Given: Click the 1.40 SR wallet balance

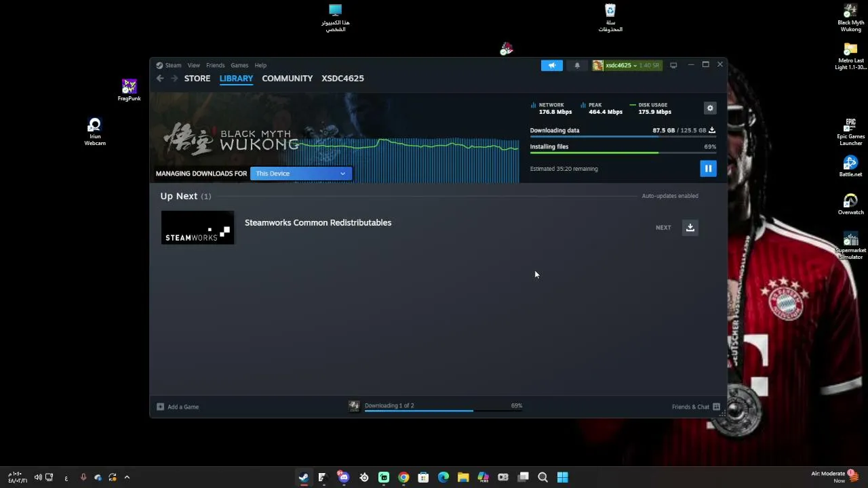Looking at the screenshot, I should pos(650,65).
